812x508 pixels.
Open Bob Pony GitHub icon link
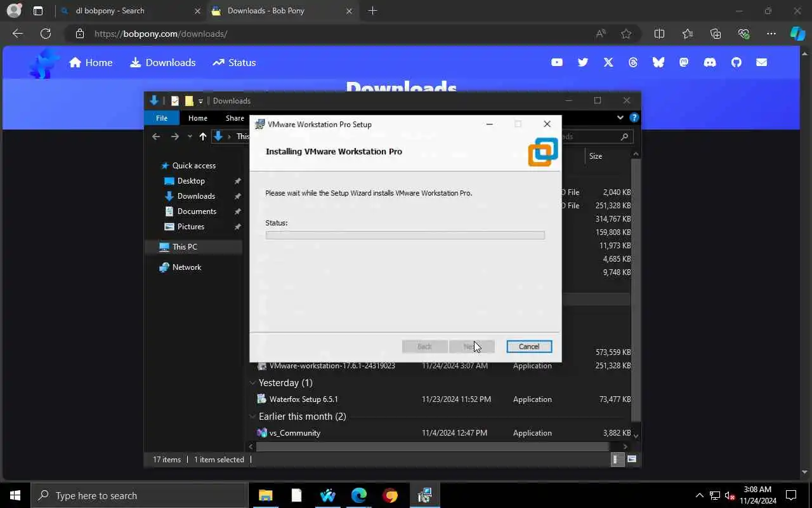[737, 62]
